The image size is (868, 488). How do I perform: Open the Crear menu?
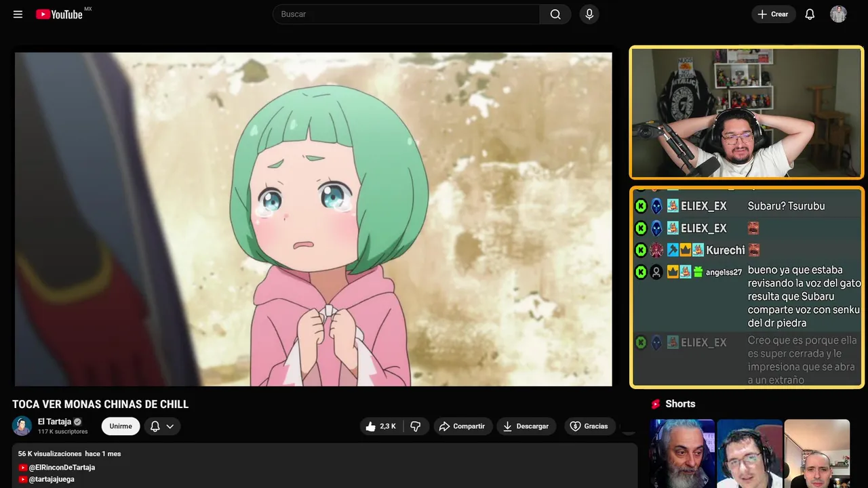coord(773,14)
